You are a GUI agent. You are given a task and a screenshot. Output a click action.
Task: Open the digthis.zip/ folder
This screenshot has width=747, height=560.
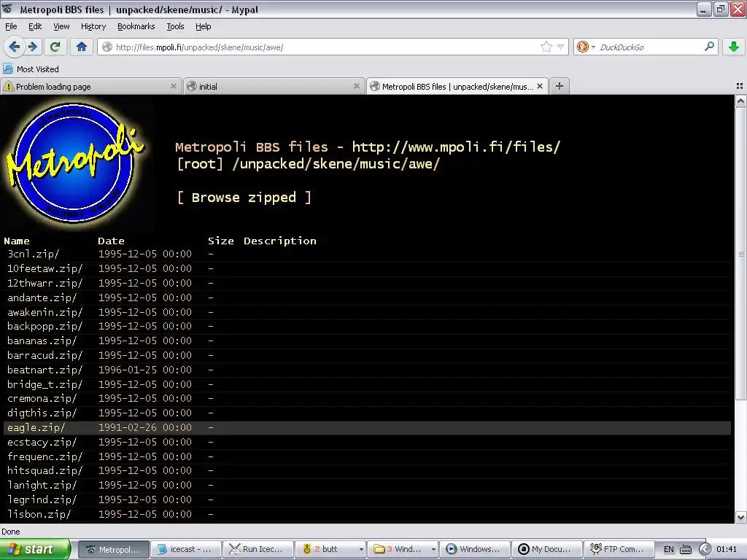(x=42, y=413)
